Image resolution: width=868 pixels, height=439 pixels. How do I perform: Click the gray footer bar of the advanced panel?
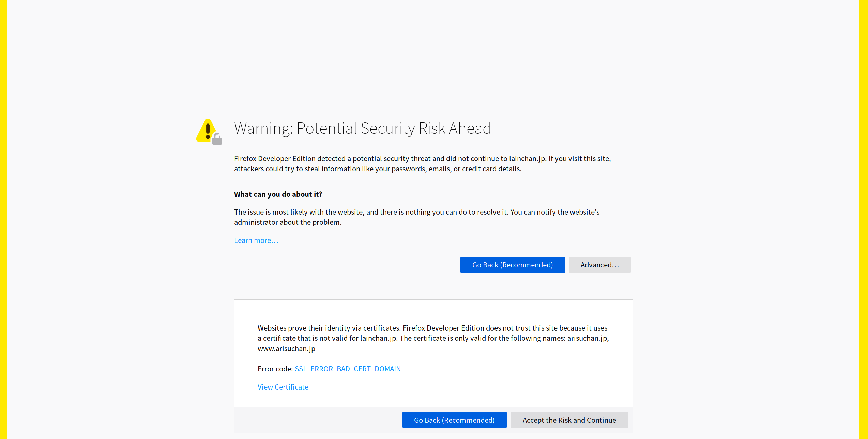[317, 420]
